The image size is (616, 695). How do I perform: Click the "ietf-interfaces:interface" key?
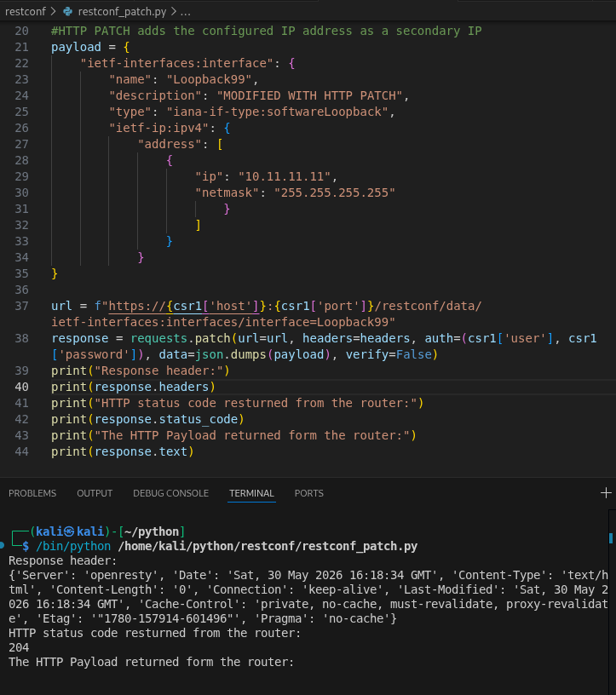click(x=177, y=63)
